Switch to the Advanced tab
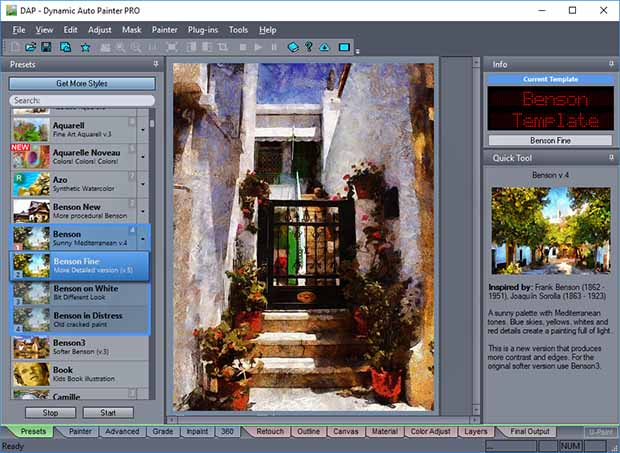This screenshot has width=620, height=453. (122, 432)
